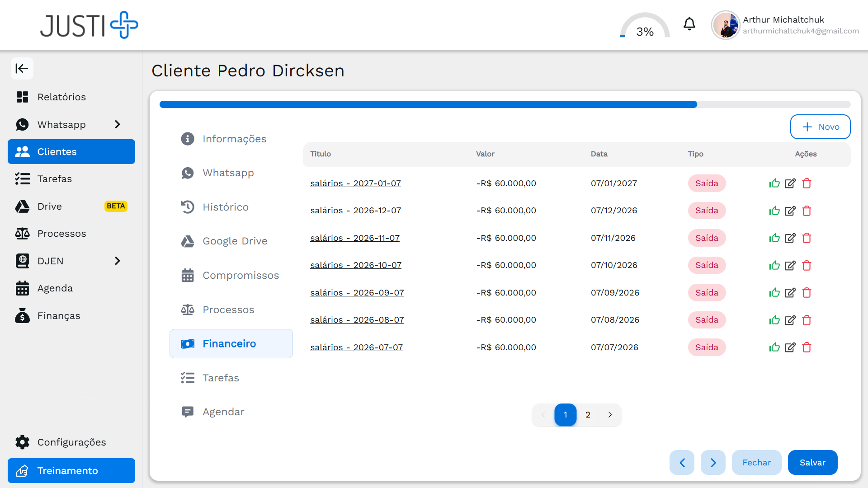The width and height of the screenshot is (868, 488).
Task: Click the notification bell icon
Action: (689, 24)
